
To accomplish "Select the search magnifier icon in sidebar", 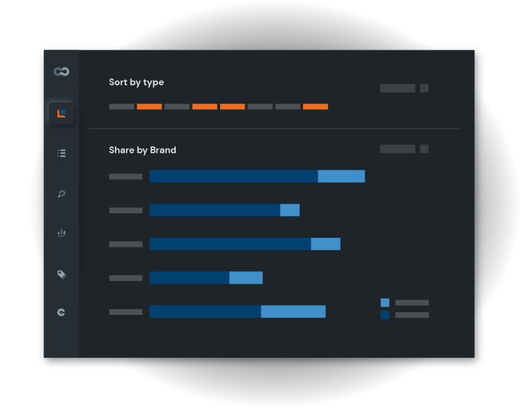I will click(x=61, y=193).
